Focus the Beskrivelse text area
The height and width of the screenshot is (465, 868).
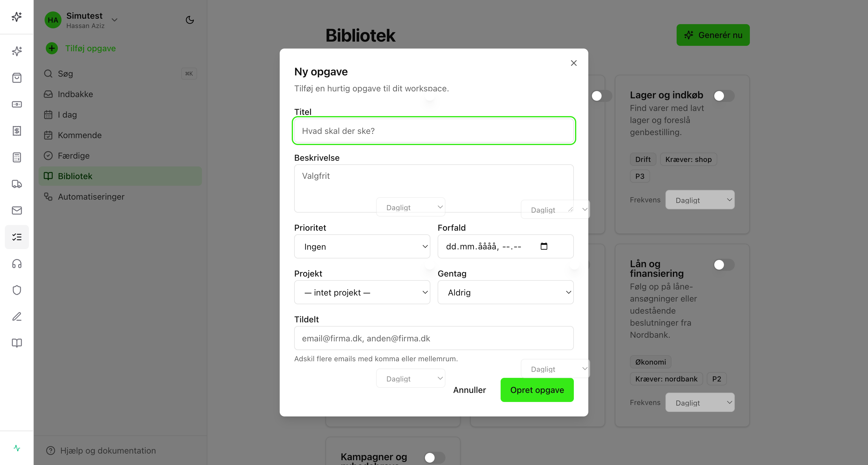[434, 188]
